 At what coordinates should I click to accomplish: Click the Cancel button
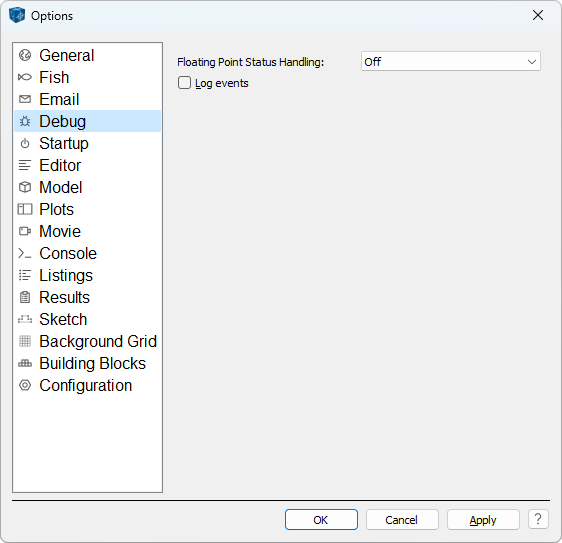coord(402,520)
